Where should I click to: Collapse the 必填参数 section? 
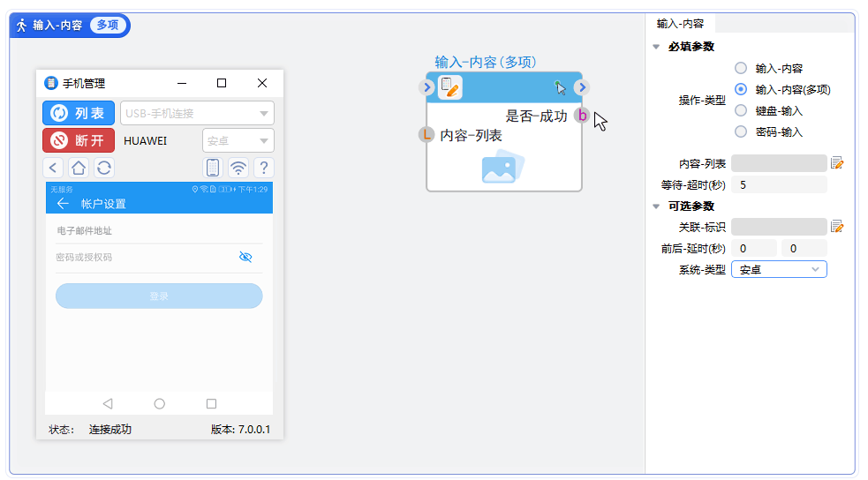655,47
